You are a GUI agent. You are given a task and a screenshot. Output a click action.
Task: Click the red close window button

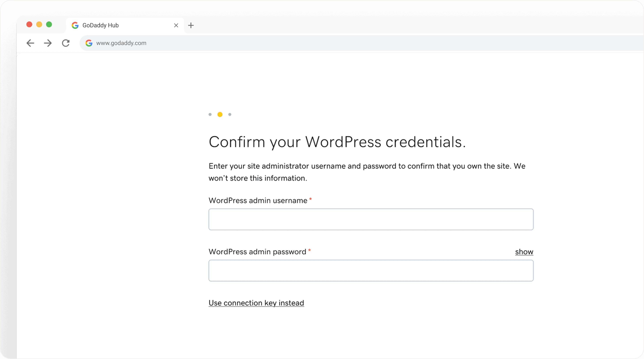pos(29,24)
